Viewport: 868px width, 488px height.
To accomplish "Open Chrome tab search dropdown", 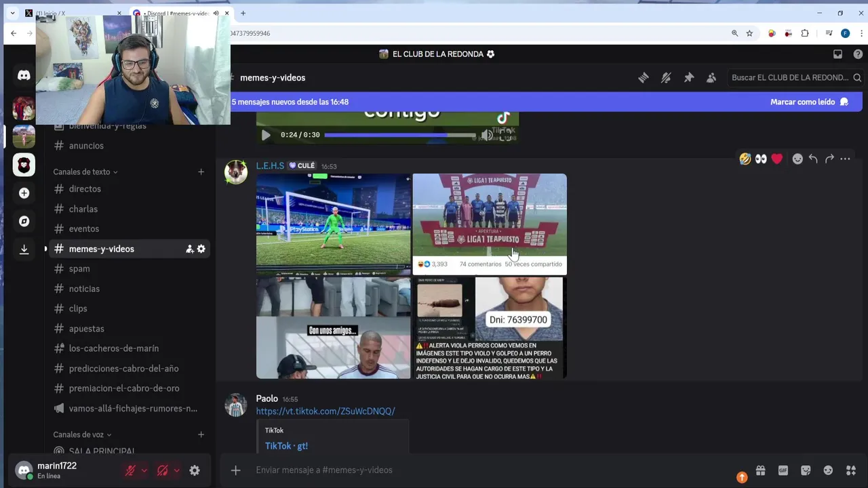I will click(12, 13).
